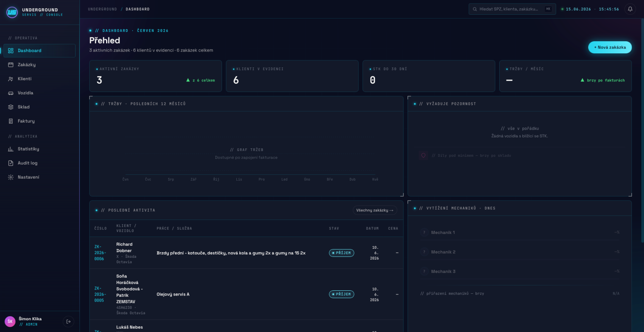This screenshot has height=332, width=644.
Task: Click the PRÁCE / SLUŽBA column header
Action: pos(174,228)
